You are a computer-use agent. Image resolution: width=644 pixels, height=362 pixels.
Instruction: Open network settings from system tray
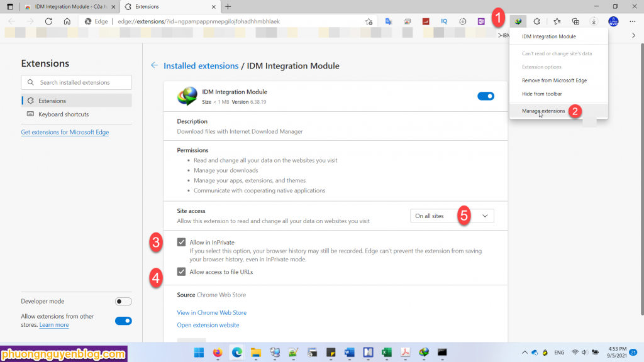pos(575,353)
